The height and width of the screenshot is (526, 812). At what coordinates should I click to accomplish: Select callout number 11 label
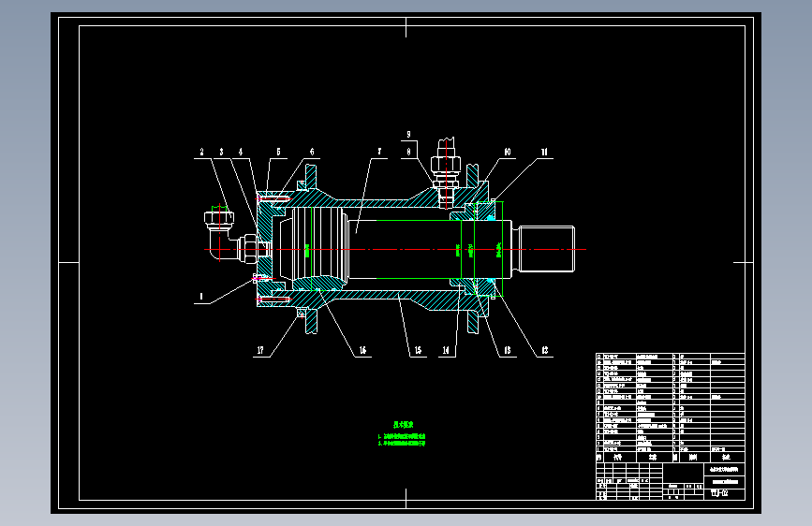pyautogui.click(x=544, y=152)
